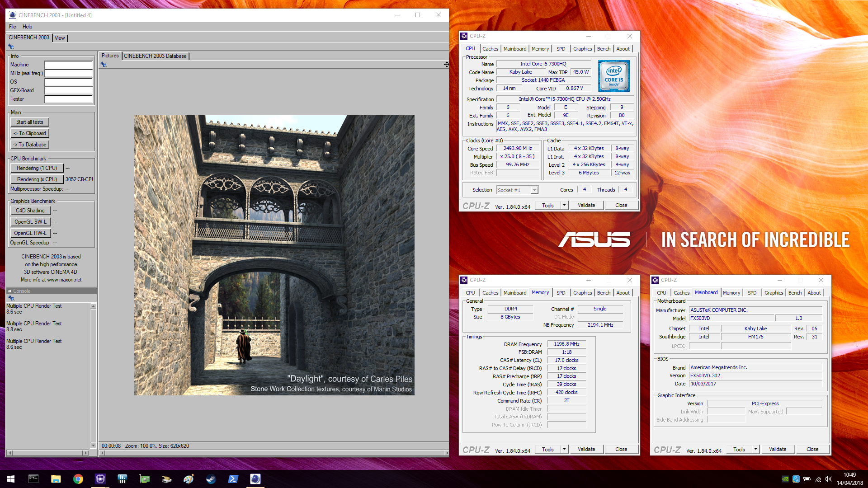This screenshot has width=868, height=488.
Task: Click Validate in the top CPU-Z window
Action: click(x=586, y=205)
